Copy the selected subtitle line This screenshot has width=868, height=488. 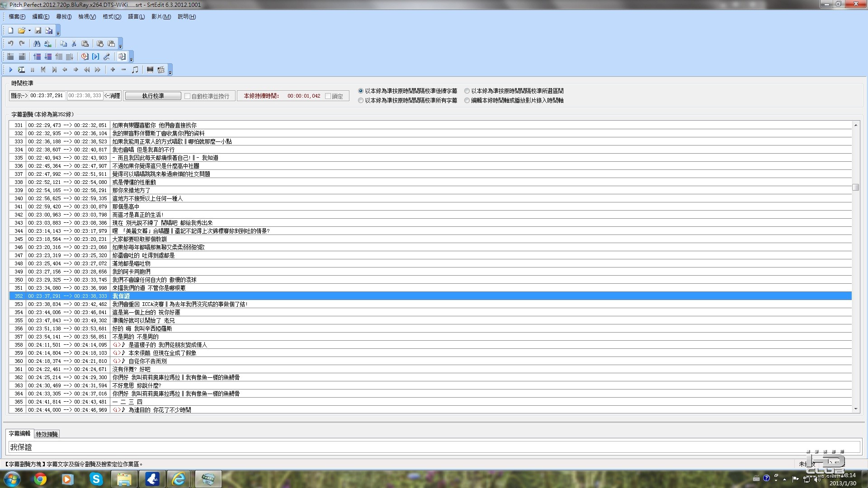tap(63, 43)
